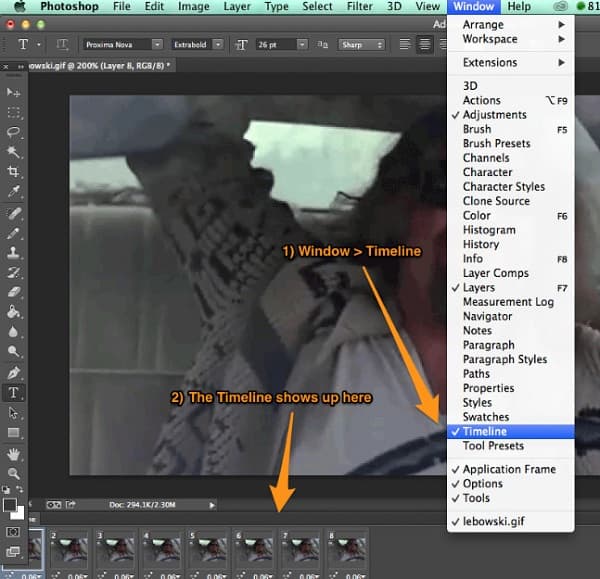Screen dimensions: 600x579
Task: Open Character panel from Window menu
Action: (x=510, y=172)
